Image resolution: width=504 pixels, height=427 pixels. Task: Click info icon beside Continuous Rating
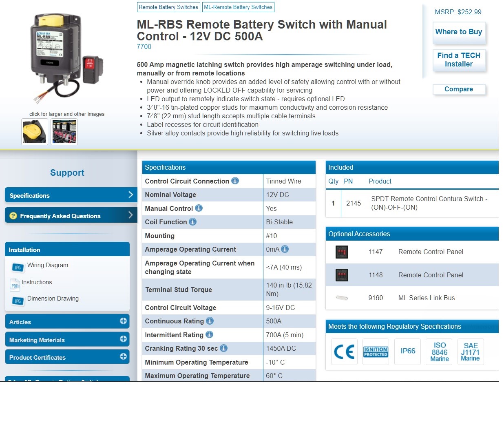[210, 321]
